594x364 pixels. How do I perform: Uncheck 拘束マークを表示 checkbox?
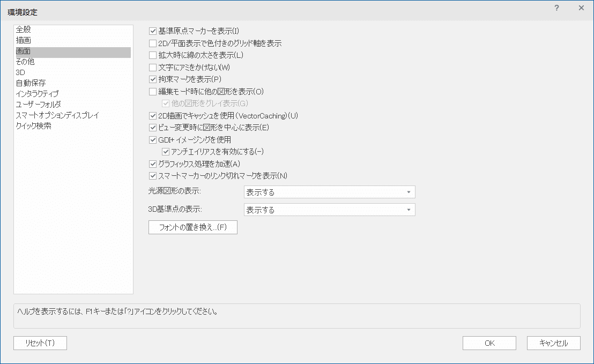point(153,79)
